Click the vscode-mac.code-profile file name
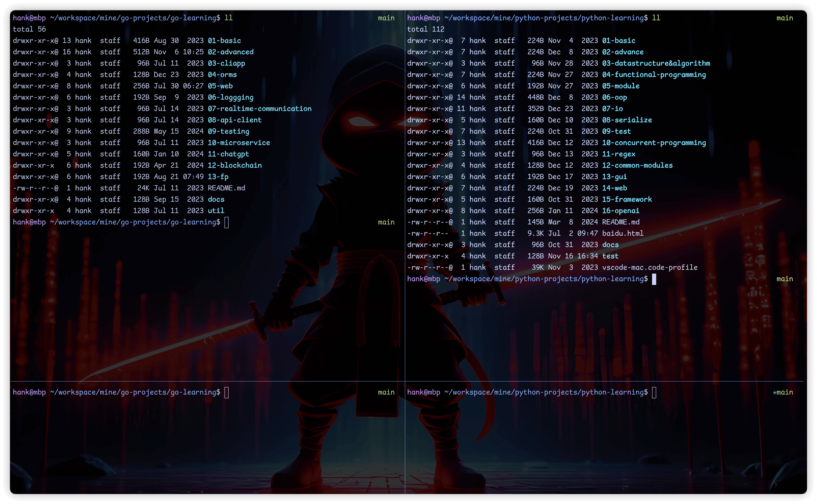 coord(650,267)
